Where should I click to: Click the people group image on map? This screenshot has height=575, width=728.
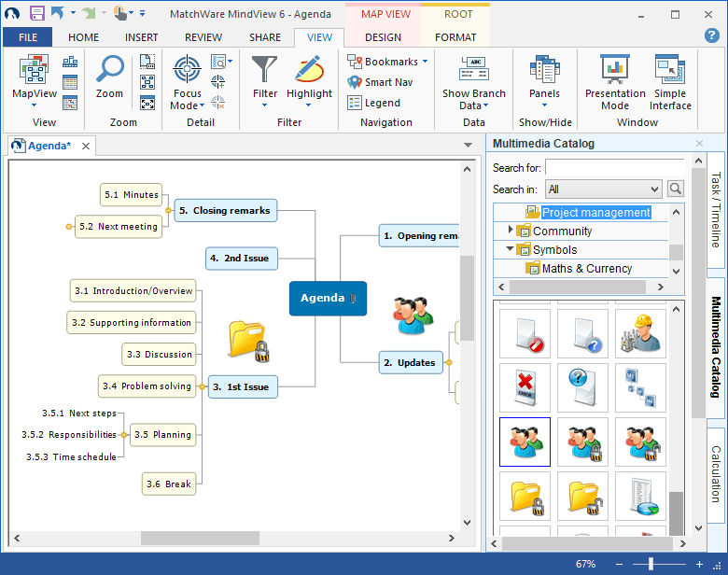tap(413, 316)
